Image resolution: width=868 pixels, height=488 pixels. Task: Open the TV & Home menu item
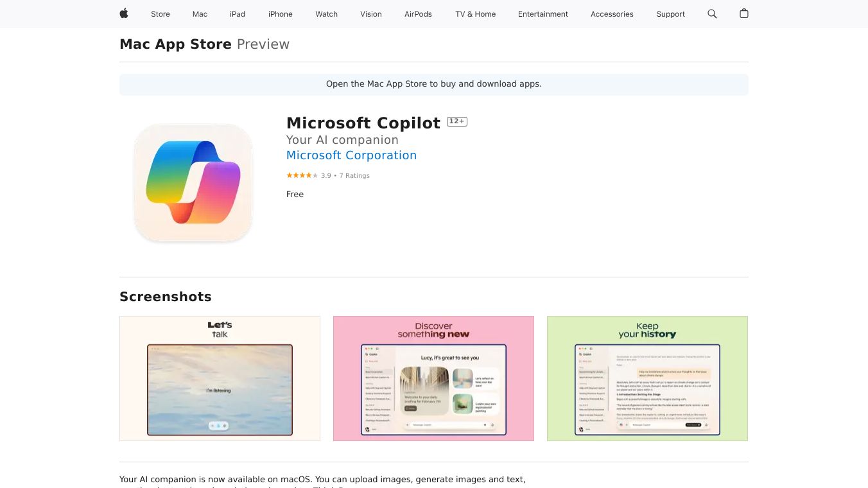pyautogui.click(x=476, y=14)
